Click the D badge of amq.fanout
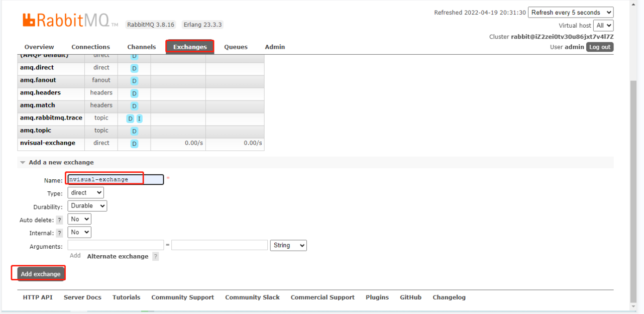Viewport: 644px width, 314px height. [134, 81]
